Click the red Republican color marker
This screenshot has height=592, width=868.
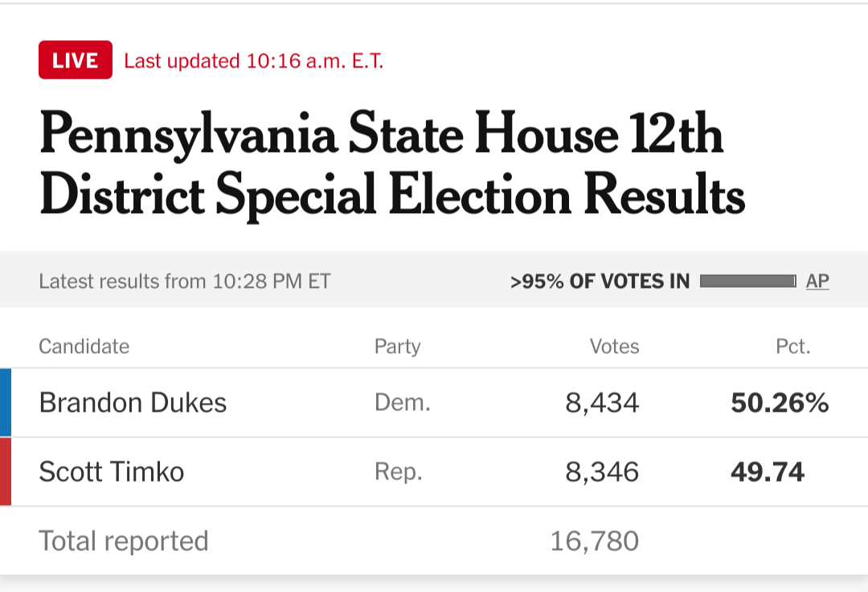6,472
